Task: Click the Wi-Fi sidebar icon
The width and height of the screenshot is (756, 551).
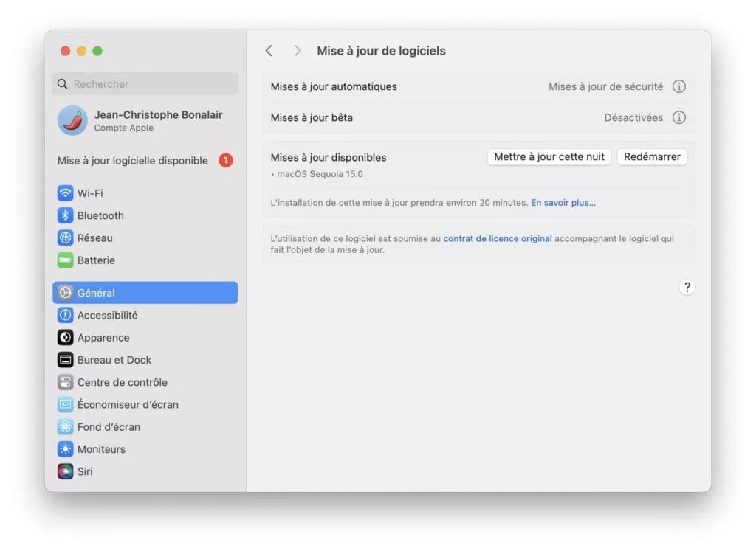Action: pyautogui.click(x=65, y=193)
